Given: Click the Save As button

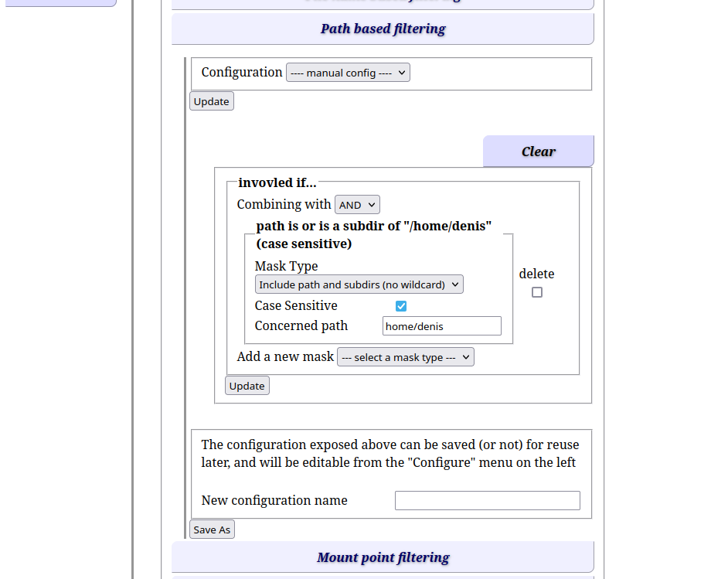Looking at the screenshot, I should tap(212, 530).
